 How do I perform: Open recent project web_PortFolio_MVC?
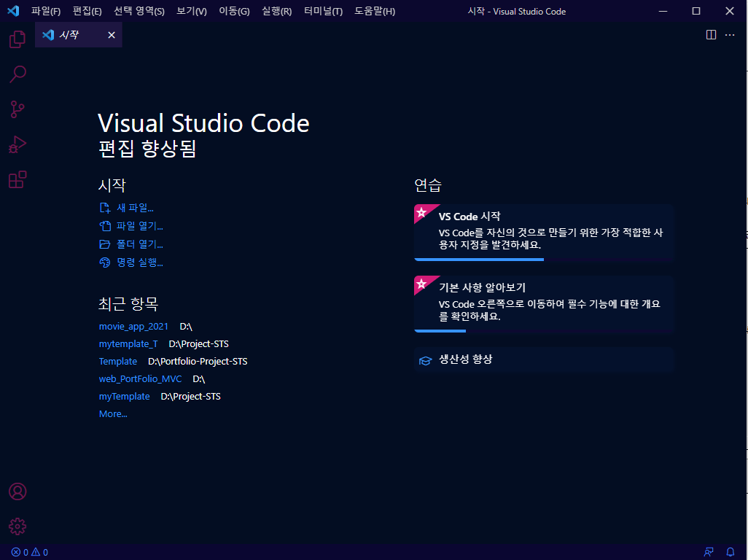point(140,378)
